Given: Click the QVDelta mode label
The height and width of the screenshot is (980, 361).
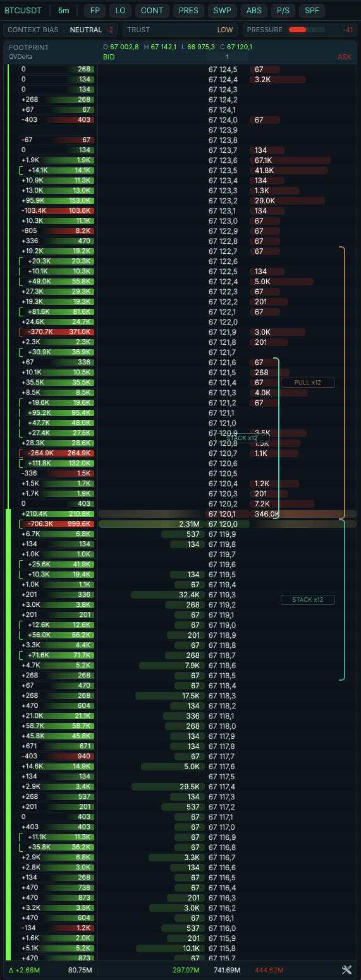Looking at the screenshot, I should coord(21,56).
